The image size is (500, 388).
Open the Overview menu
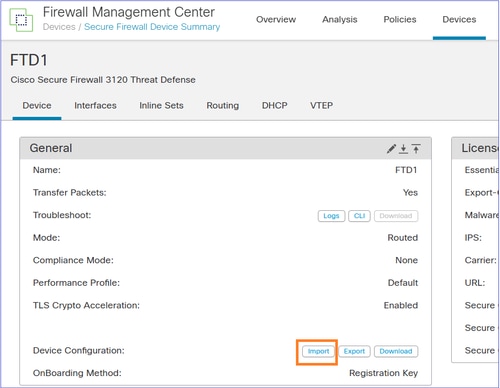click(276, 20)
